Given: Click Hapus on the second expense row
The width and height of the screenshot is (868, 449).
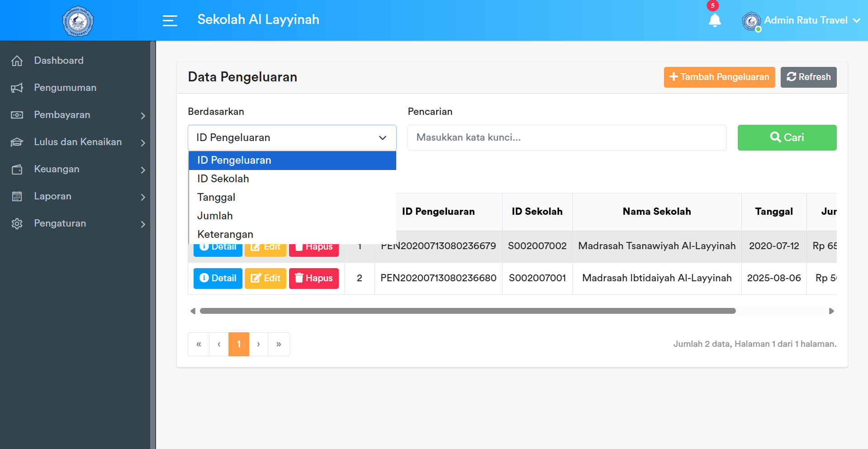Looking at the screenshot, I should pos(313,278).
